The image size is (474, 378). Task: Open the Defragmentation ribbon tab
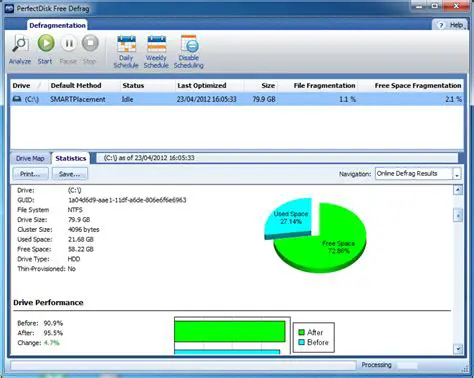coord(57,25)
